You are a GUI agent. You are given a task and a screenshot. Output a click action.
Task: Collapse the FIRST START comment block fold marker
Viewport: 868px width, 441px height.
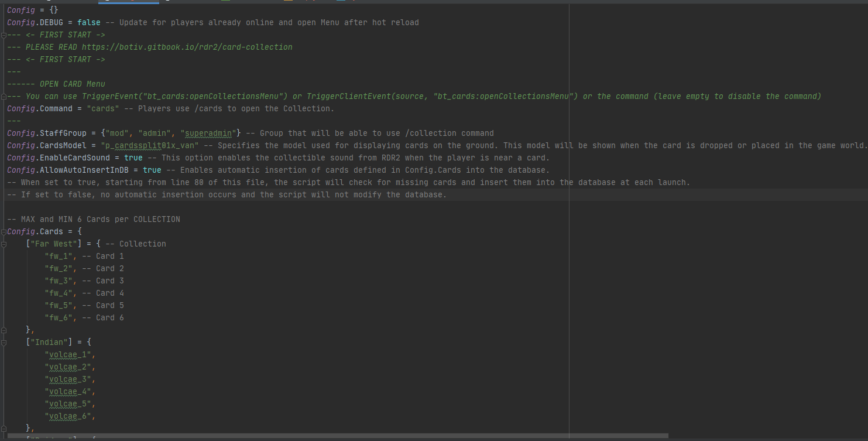click(x=4, y=35)
